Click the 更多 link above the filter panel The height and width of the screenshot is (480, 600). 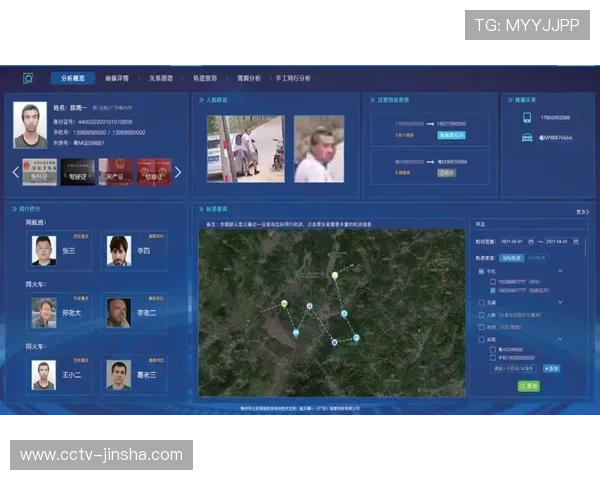tap(582, 212)
